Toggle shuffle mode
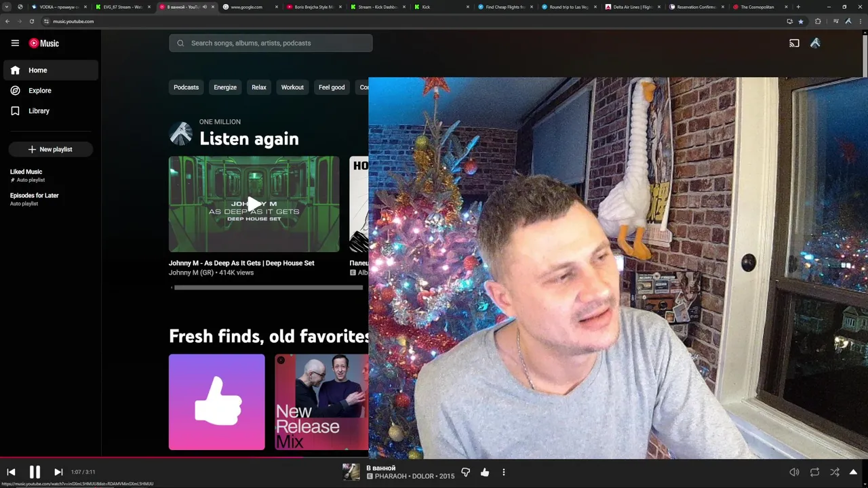This screenshot has height=488, width=868. pos(835,472)
